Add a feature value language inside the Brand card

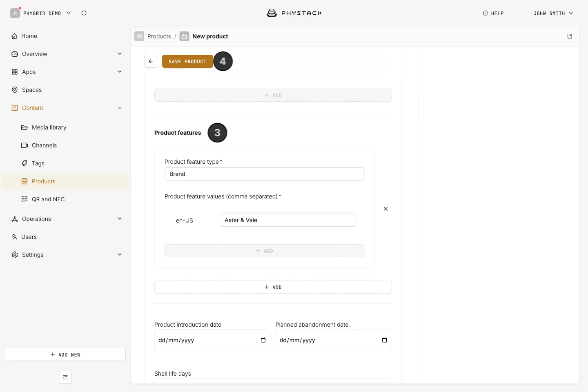264,251
